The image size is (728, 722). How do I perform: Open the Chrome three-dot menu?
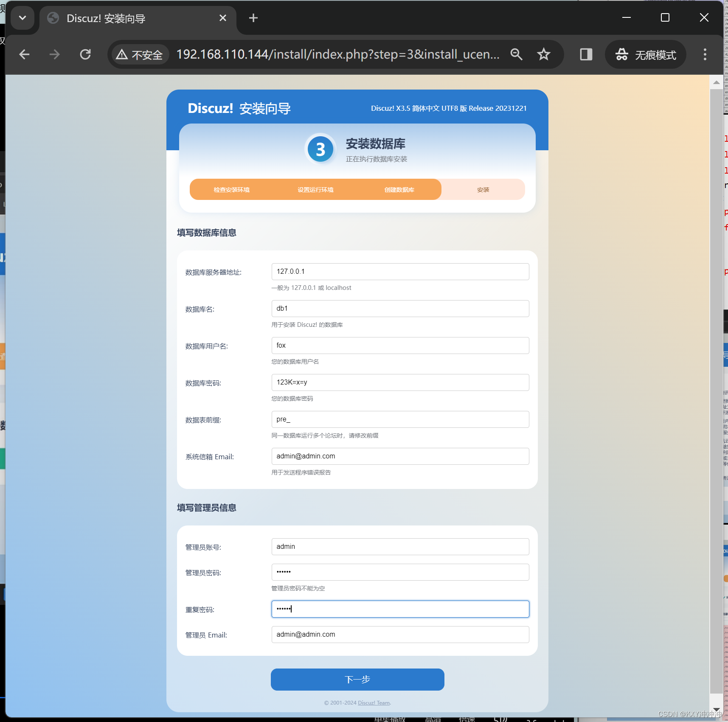(705, 54)
